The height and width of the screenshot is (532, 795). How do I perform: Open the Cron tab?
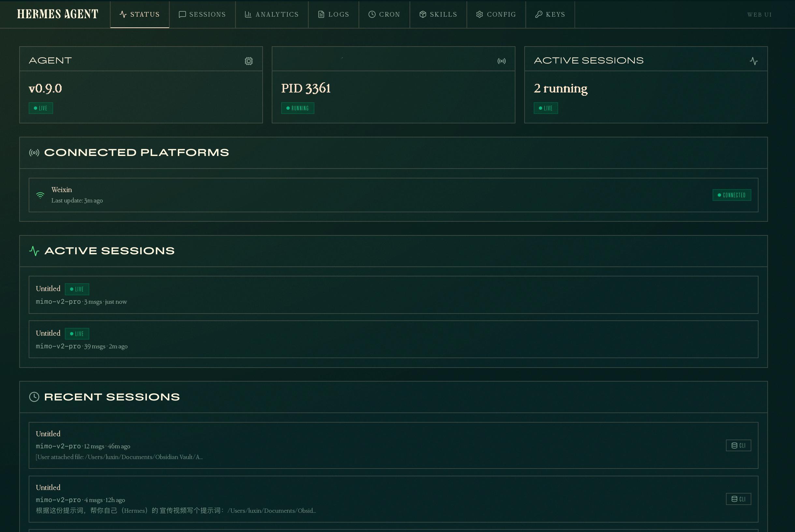coord(384,14)
